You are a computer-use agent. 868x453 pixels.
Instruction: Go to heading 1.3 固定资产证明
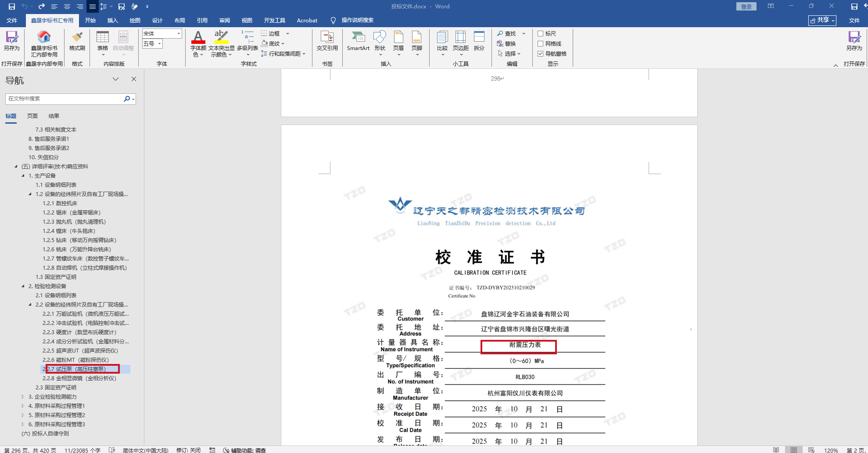[56, 277]
